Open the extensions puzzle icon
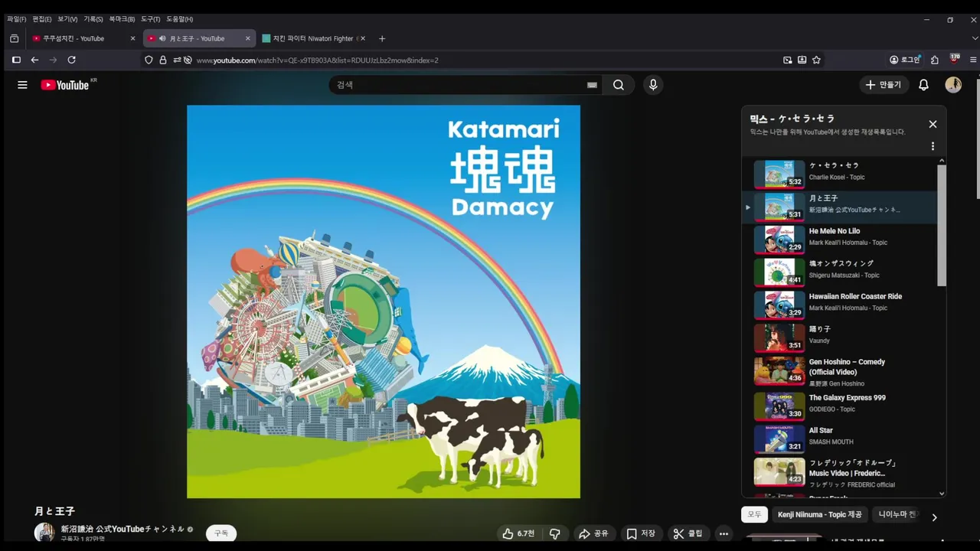Screen dimensions: 980x551 click(x=935, y=60)
